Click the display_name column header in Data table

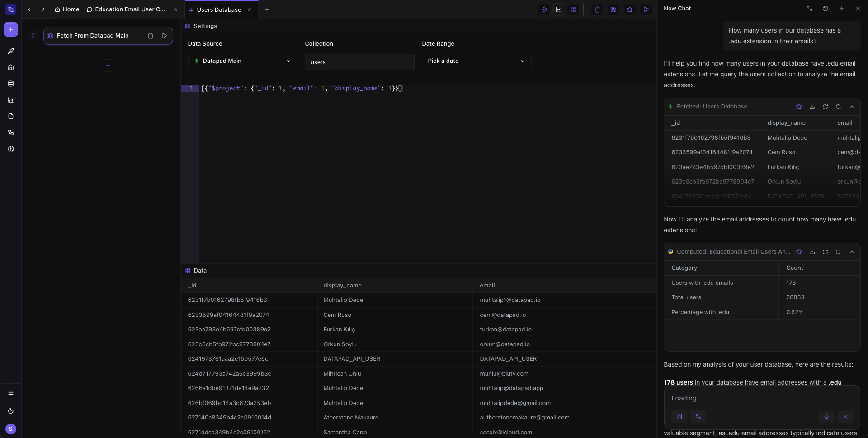pos(342,286)
